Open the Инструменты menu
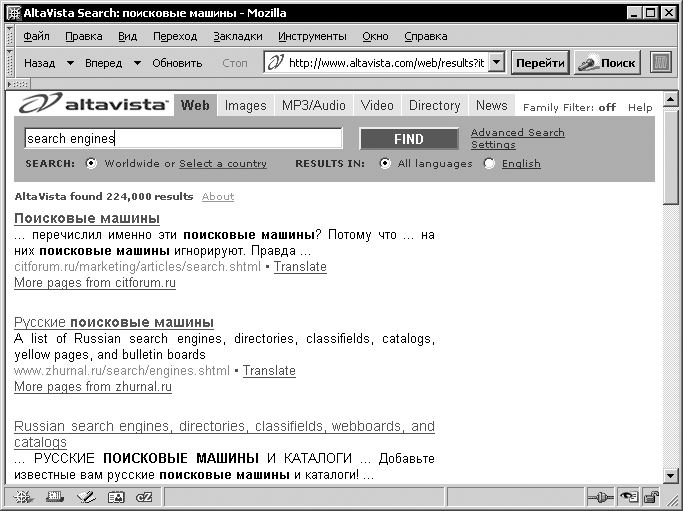The width and height of the screenshot is (683, 511). (312, 36)
